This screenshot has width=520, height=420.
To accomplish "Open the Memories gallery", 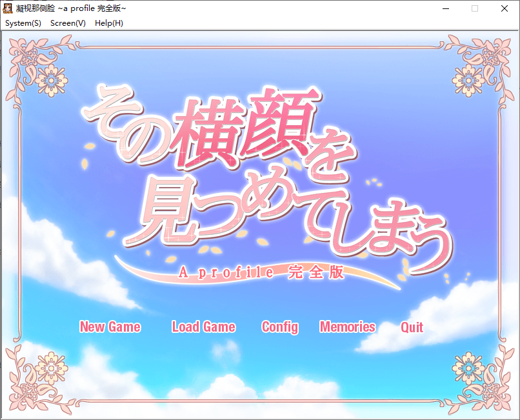I will click(347, 327).
